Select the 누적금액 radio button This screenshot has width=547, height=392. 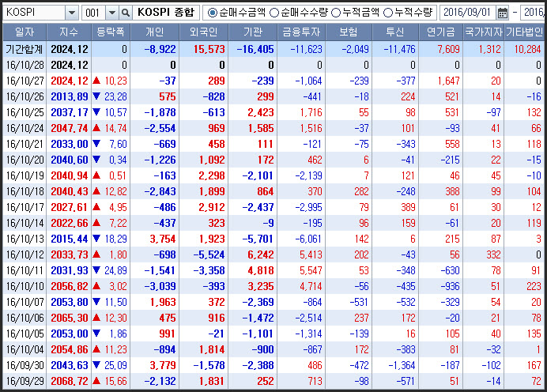tap(336, 13)
